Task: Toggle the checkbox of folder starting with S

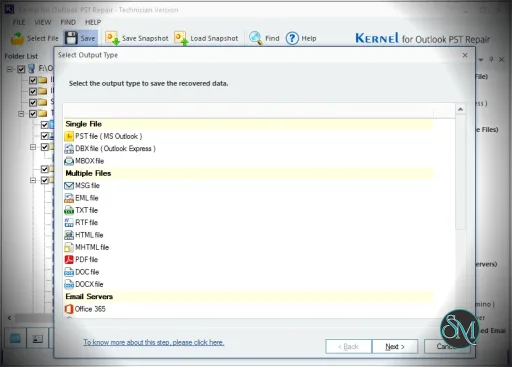Action: click(x=33, y=102)
